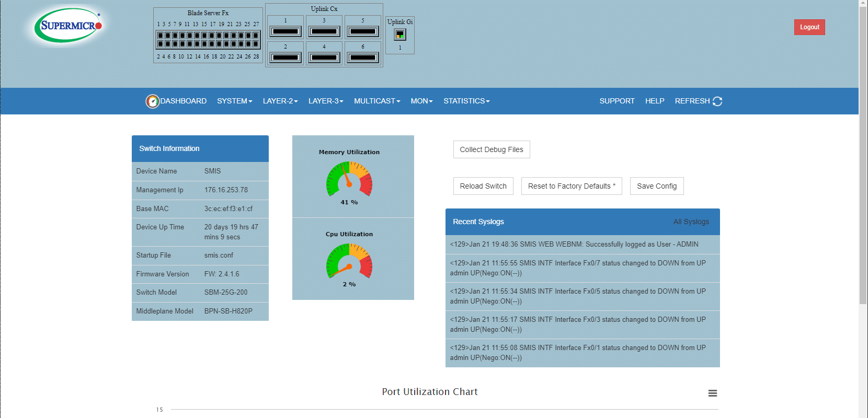Click the Supermicro logo
Screen dimensions: 868x418
68,25
